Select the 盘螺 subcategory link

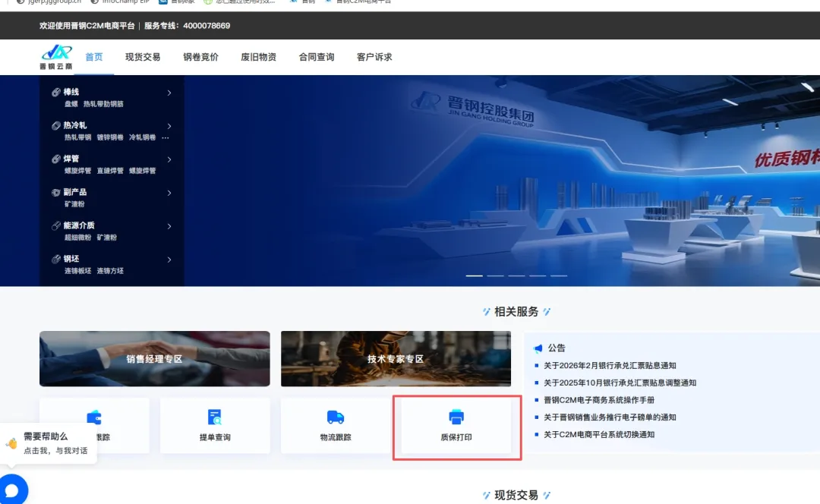click(x=71, y=104)
